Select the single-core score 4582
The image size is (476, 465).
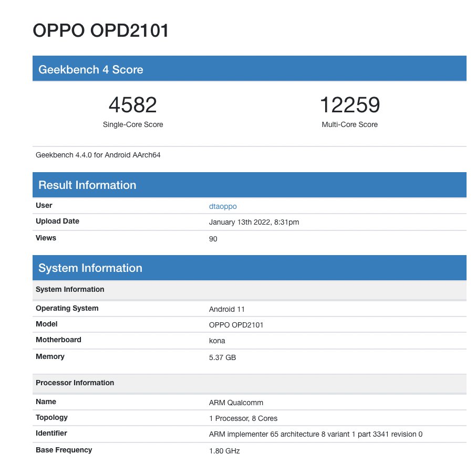(x=132, y=105)
